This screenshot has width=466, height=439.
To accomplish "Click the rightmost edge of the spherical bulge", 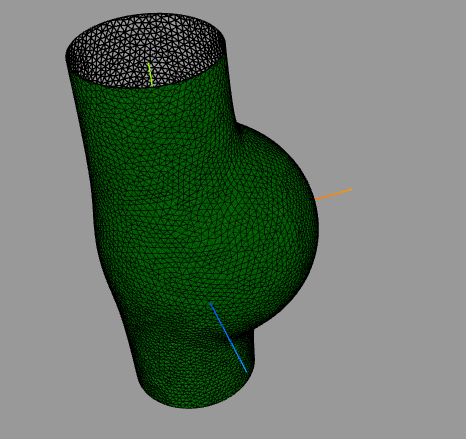I will tap(317, 227).
